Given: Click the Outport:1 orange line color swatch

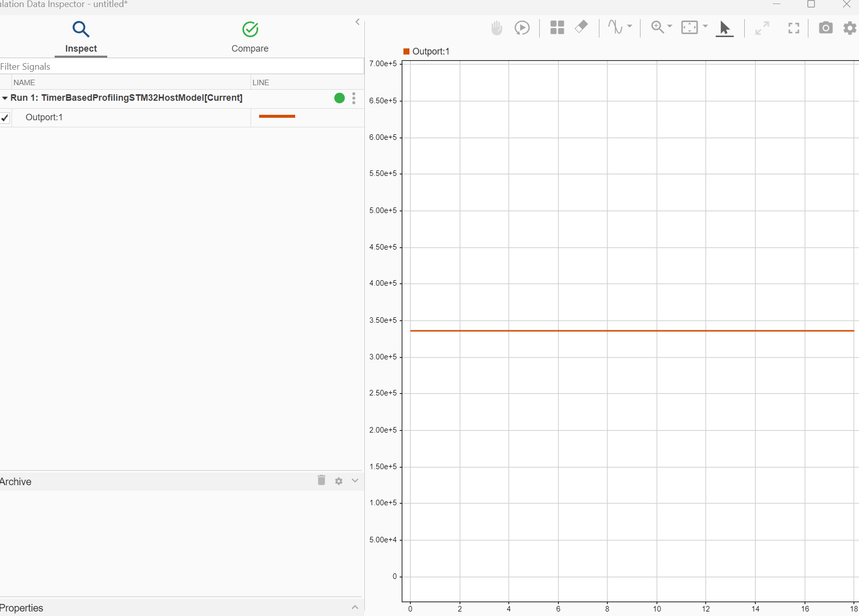Looking at the screenshot, I should click(x=277, y=116).
